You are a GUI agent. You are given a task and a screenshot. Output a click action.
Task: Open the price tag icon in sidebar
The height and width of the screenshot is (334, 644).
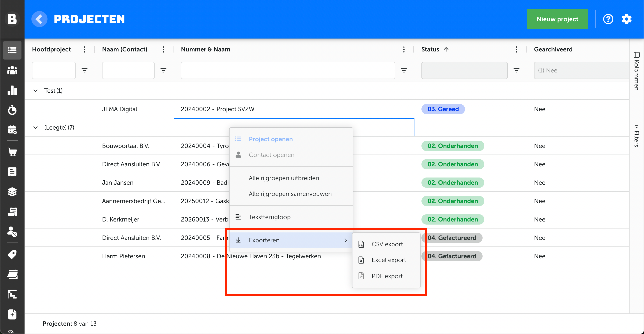click(x=12, y=254)
